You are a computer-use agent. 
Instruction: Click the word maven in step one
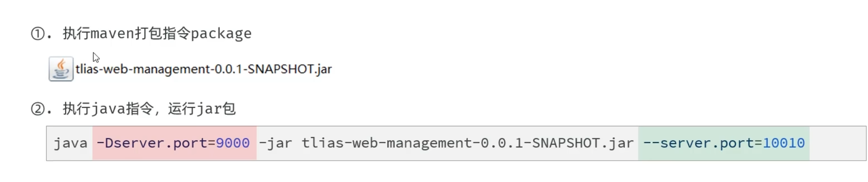[112, 33]
